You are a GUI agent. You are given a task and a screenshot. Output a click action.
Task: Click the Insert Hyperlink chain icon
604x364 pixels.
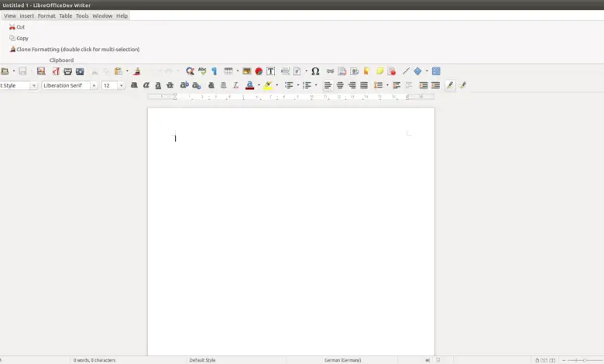(330, 71)
